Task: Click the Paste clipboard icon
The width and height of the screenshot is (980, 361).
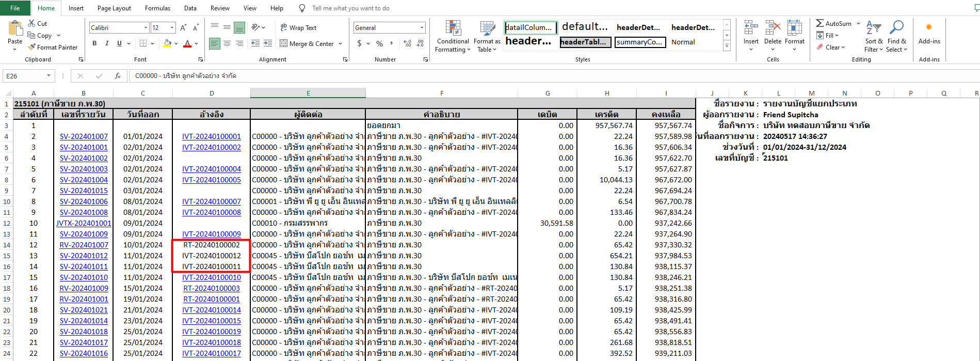Action: (15, 29)
